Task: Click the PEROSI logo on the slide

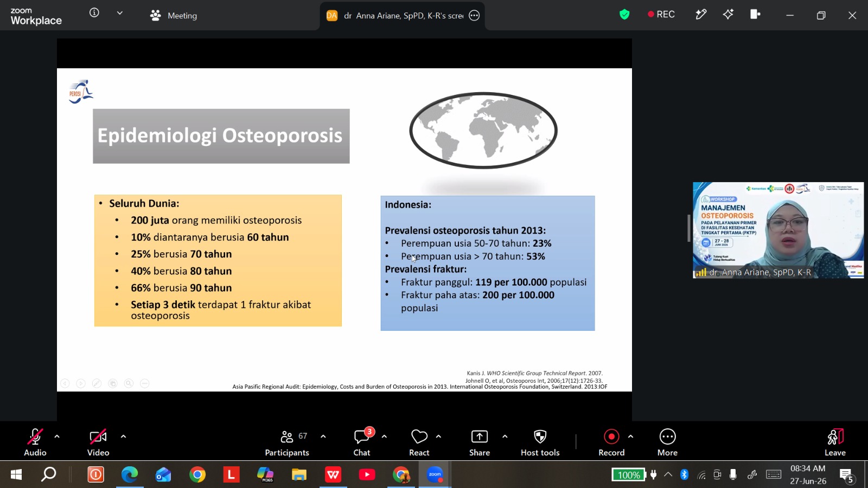Action: point(81,92)
